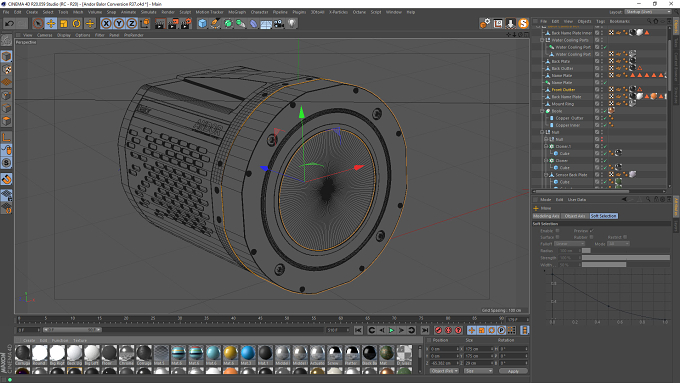The height and width of the screenshot is (383, 680).
Task: Switch to Soft Selection tab
Action: (x=603, y=216)
